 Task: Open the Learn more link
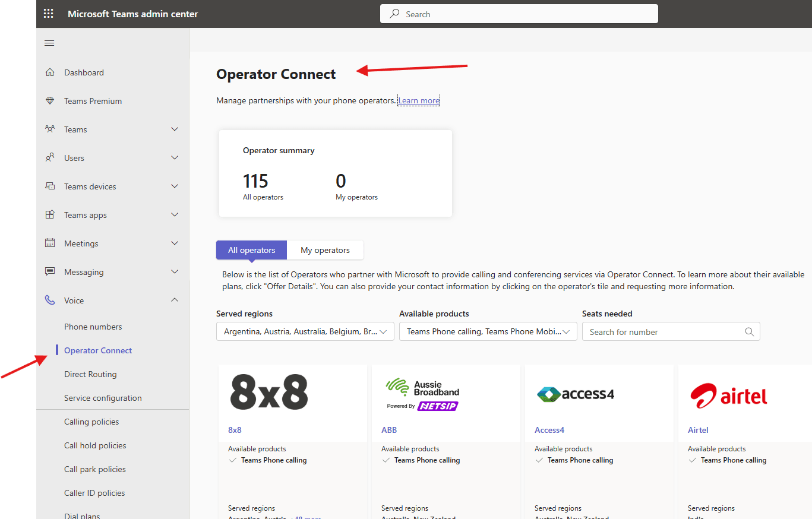[418, 100]
